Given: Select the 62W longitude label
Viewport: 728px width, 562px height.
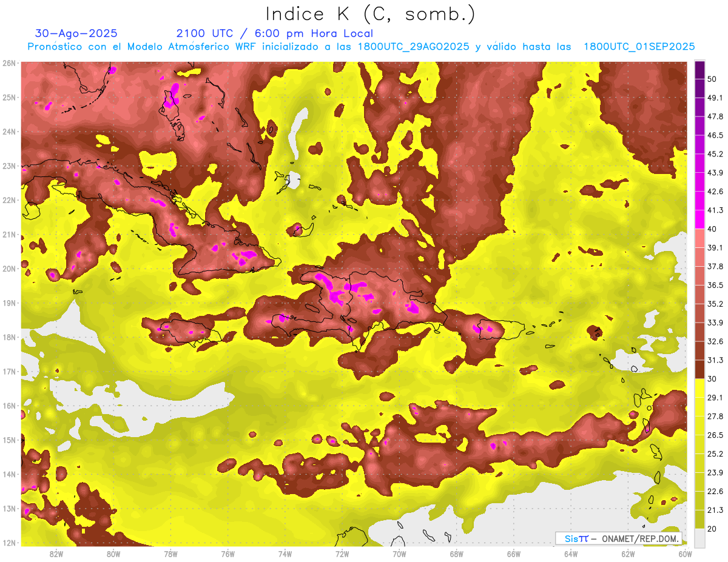Looking at the screenshot, I should [628, 554].
